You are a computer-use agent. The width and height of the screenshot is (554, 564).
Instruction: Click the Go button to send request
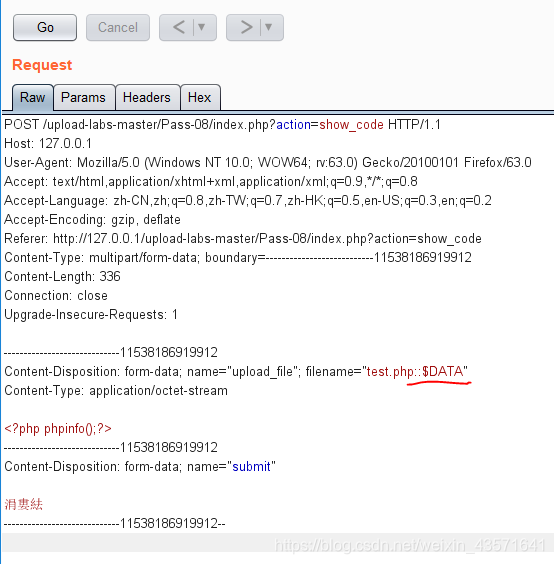coord(45,28)
